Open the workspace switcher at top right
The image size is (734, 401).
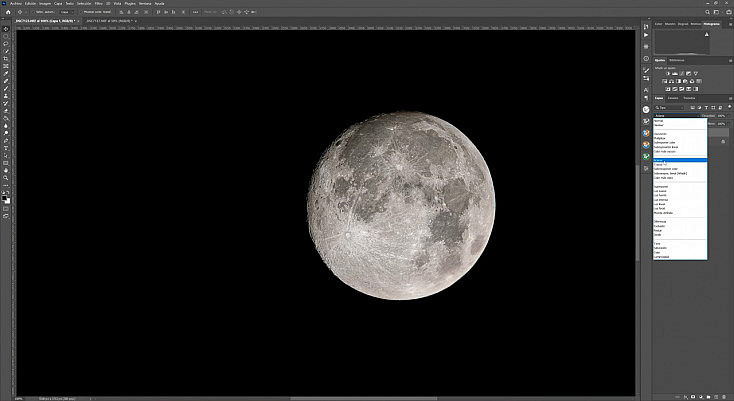coord(717,12)
